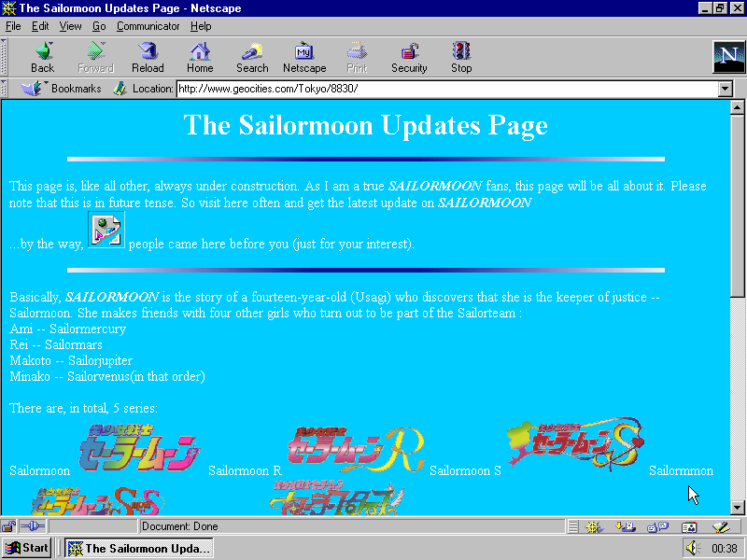Open the Help menu
747x560 pixels.
(x=201, y=26)
